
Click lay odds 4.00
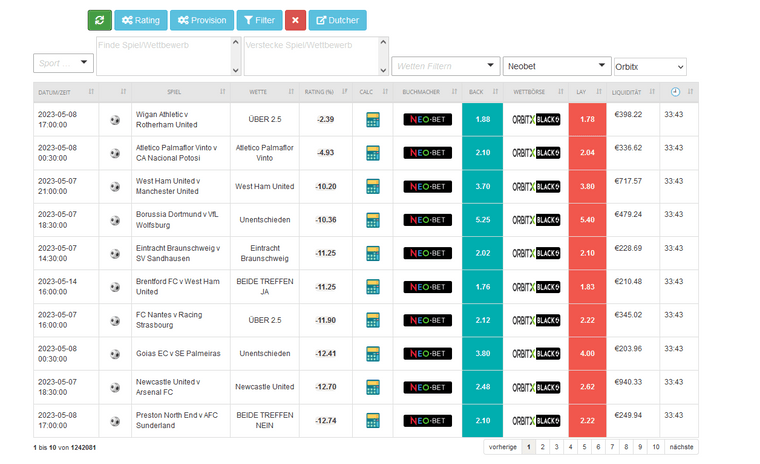[587, 353]
